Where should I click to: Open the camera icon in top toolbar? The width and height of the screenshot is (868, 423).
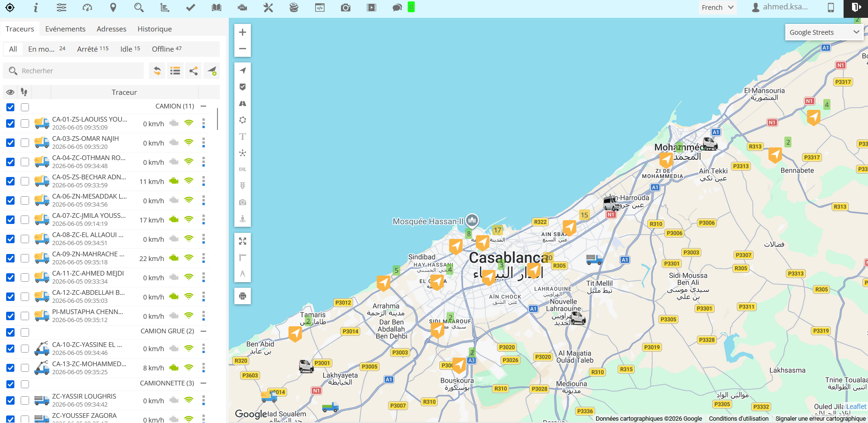[346, 8]
